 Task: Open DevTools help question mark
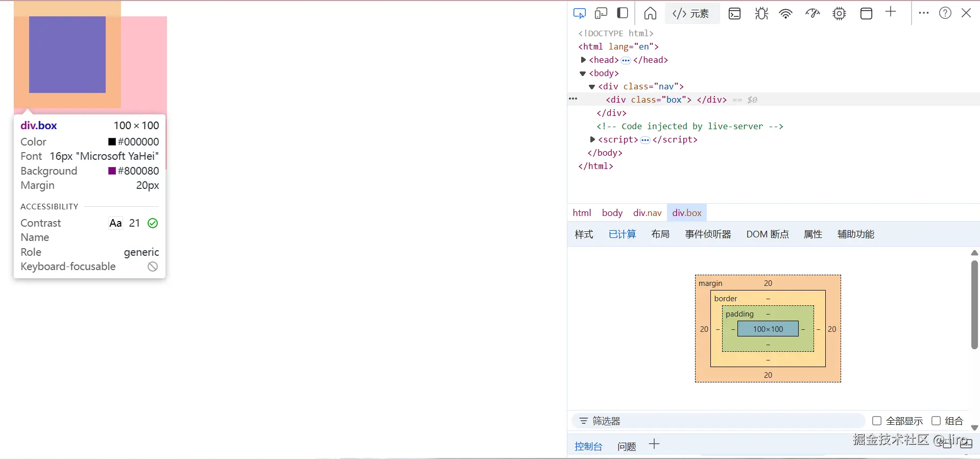click(x=945, y=13)
